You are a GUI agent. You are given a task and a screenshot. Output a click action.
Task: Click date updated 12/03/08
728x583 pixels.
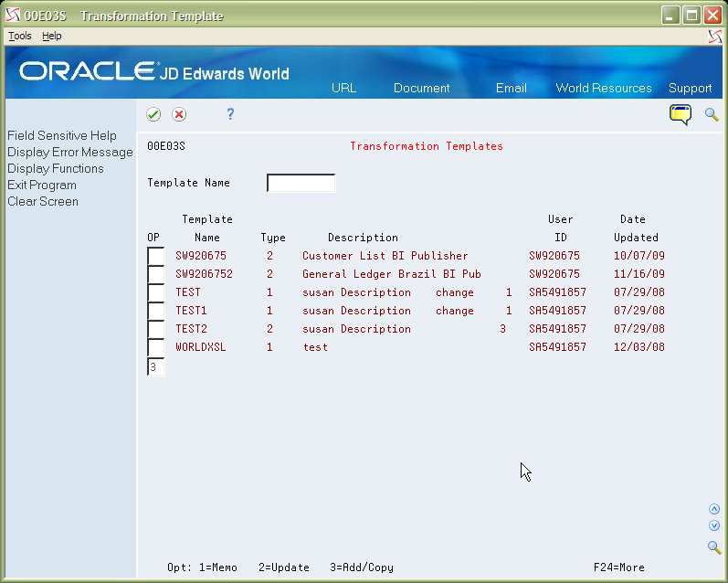639,347
